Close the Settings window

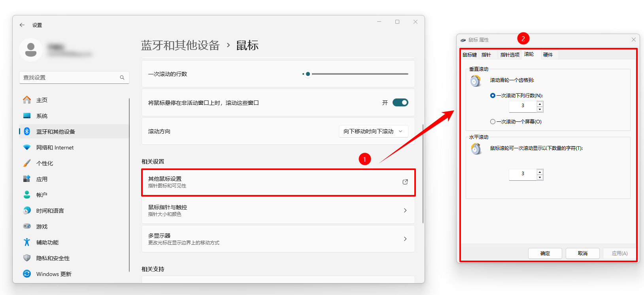(x=415, y=22)
